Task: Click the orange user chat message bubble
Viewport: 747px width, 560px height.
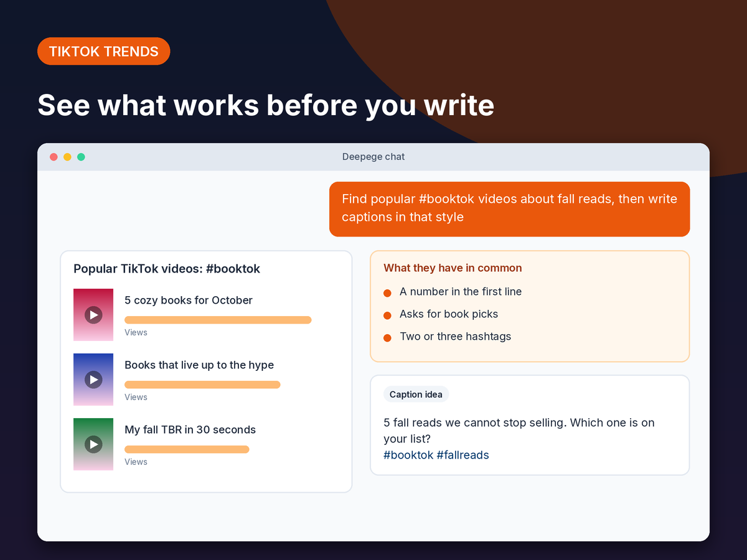Action: [509, 209]
